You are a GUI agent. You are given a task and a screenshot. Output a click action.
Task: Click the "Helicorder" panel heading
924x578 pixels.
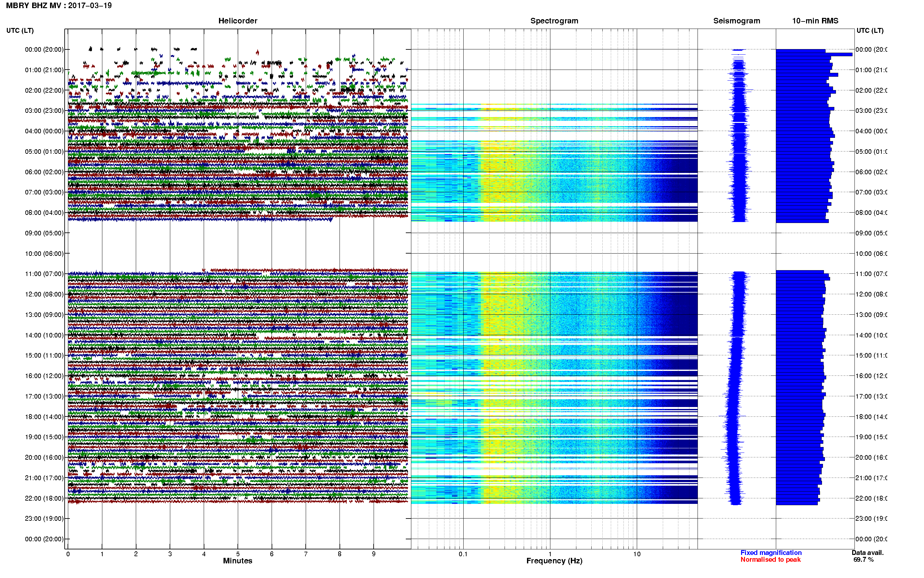[x=237, y=21]
